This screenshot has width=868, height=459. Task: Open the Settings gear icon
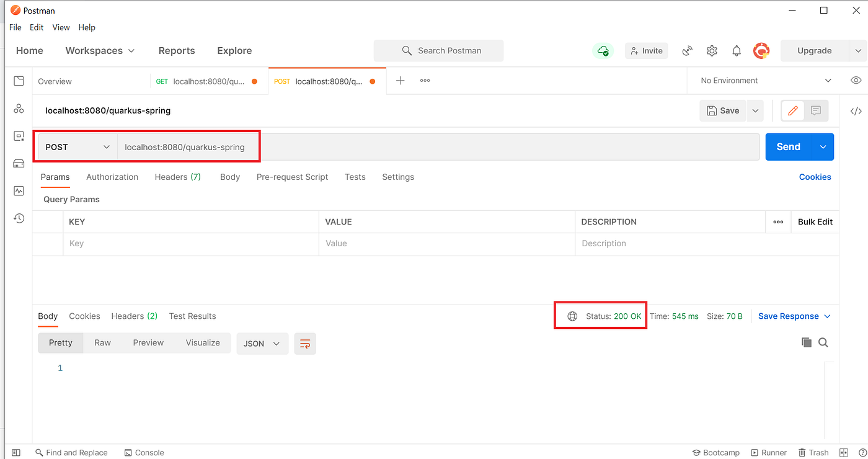[712, 51]
